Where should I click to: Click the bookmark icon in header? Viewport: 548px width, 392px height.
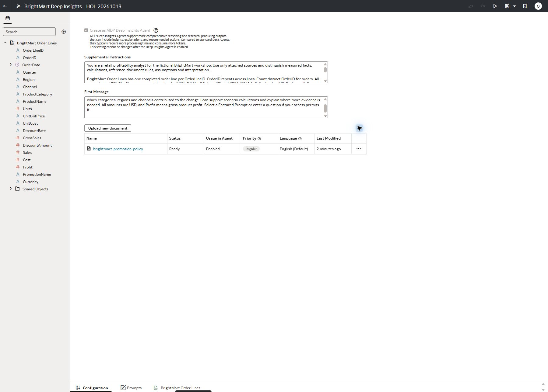525,6
